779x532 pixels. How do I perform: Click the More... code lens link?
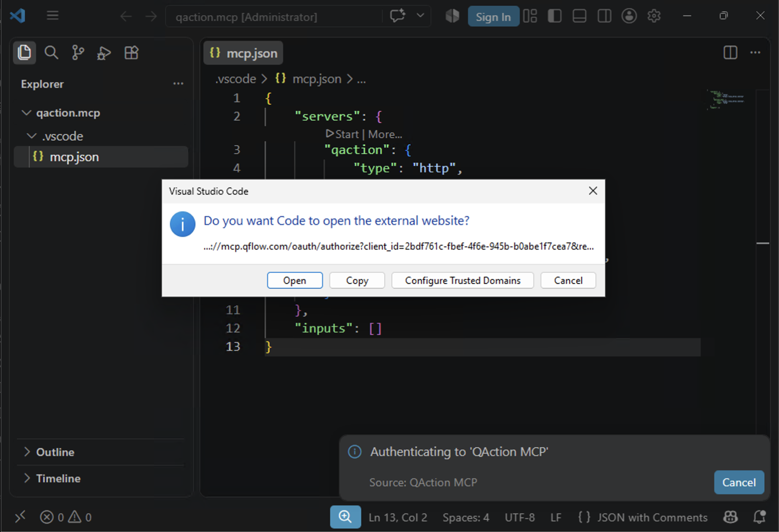385,134
